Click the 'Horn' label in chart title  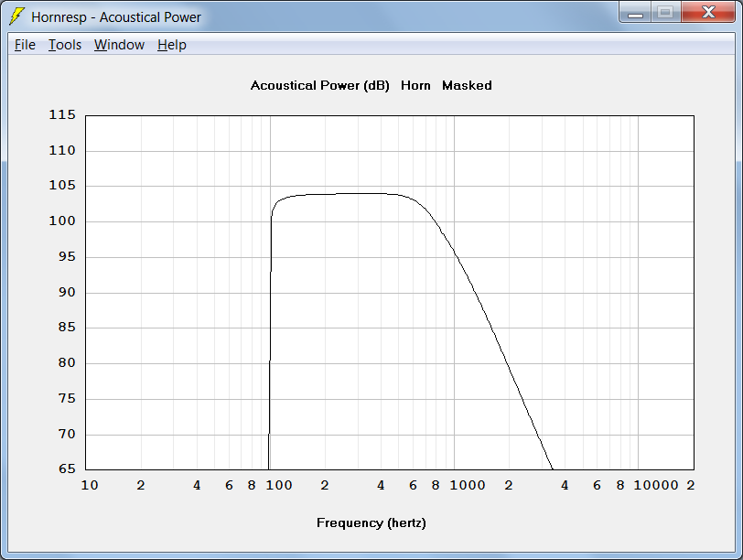click(x=415, y=86)
